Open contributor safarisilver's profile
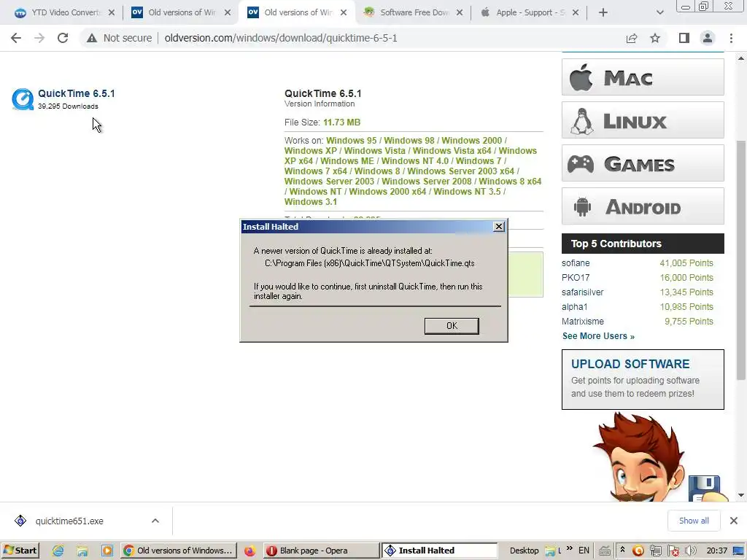This screenshot has height=560, width=747. point(582,292)
